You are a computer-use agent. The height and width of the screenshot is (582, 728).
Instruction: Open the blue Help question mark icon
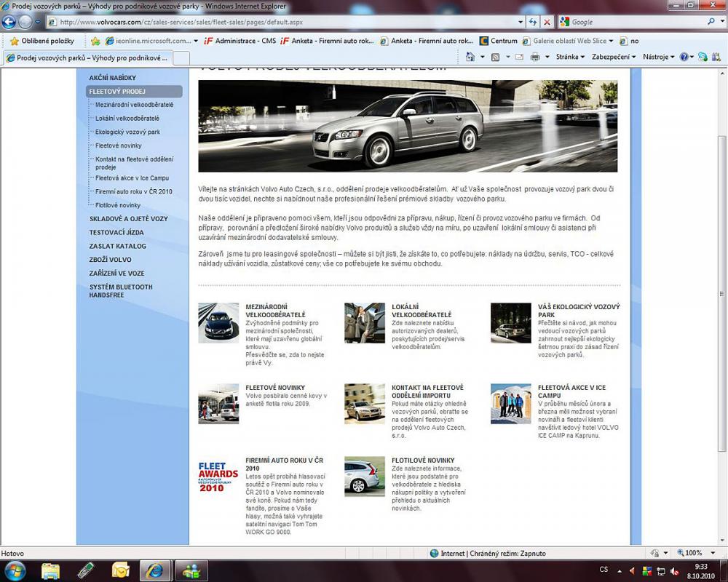tap(684, 57)
